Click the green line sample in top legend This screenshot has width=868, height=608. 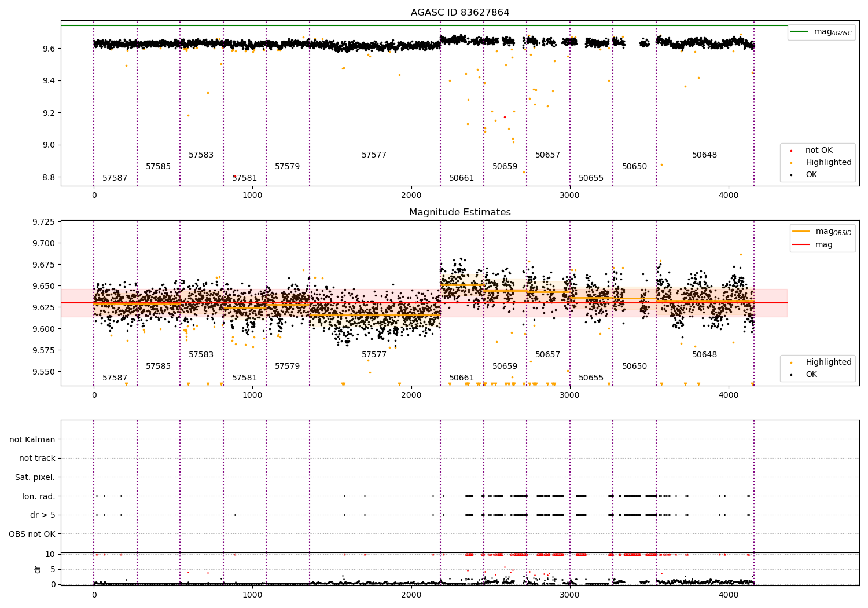(800, 32)
